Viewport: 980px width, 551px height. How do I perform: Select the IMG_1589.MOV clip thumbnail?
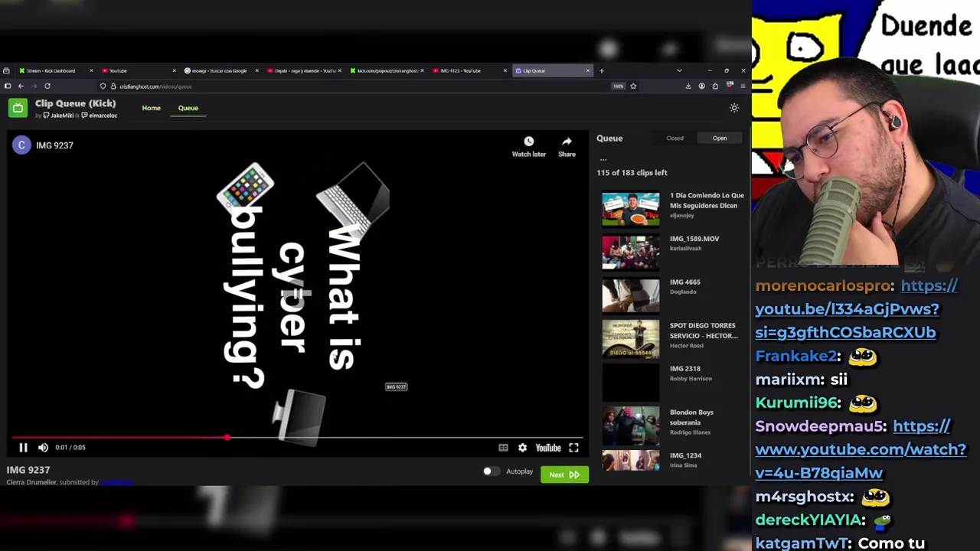(631, 252)
